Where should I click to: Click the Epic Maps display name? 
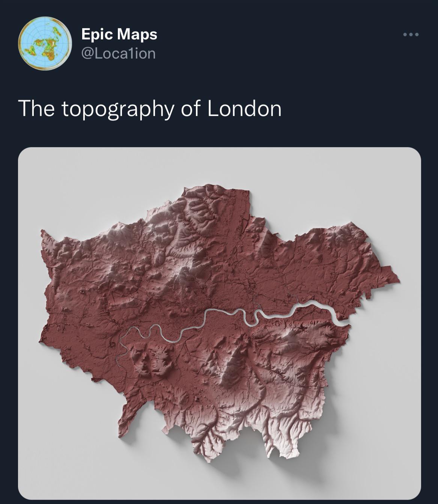(x=119, y=35)
